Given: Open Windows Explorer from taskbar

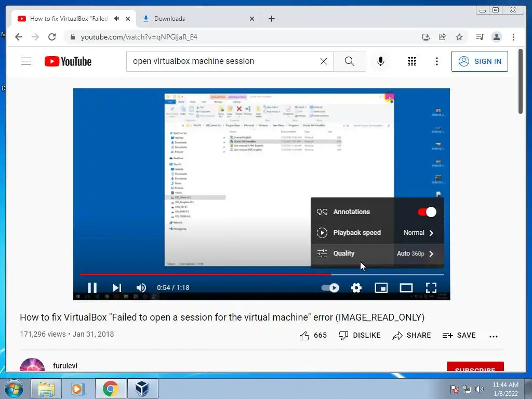Looking at the screenshot, I should click(46, 389).
